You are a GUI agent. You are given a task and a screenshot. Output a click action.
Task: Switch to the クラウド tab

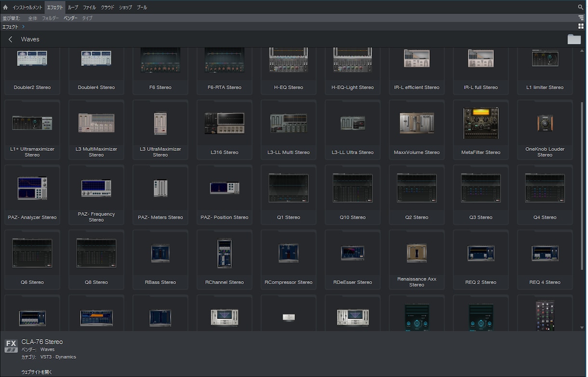point(107,7)
